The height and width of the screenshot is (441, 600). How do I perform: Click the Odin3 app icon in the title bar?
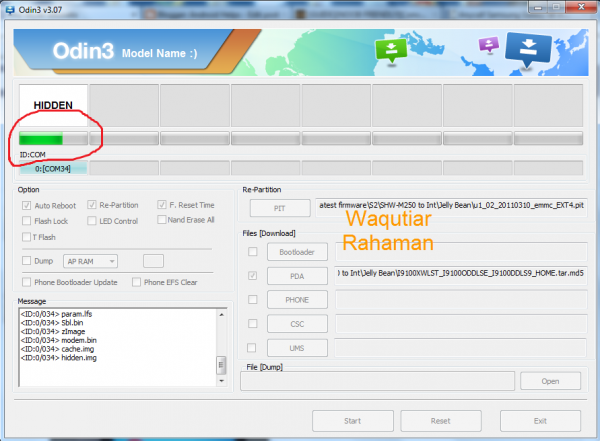tap(10, 10)
